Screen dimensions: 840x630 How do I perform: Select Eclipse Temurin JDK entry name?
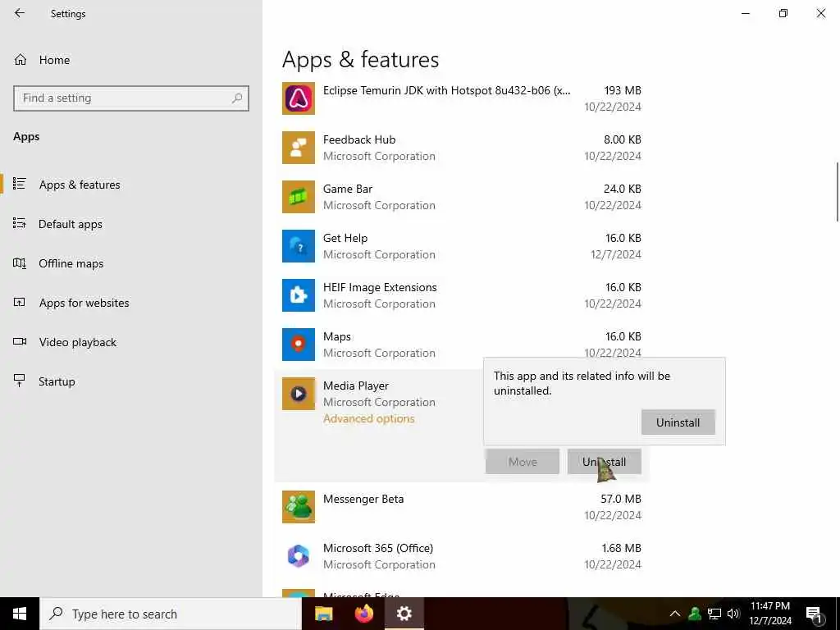(x=447, y=90)
